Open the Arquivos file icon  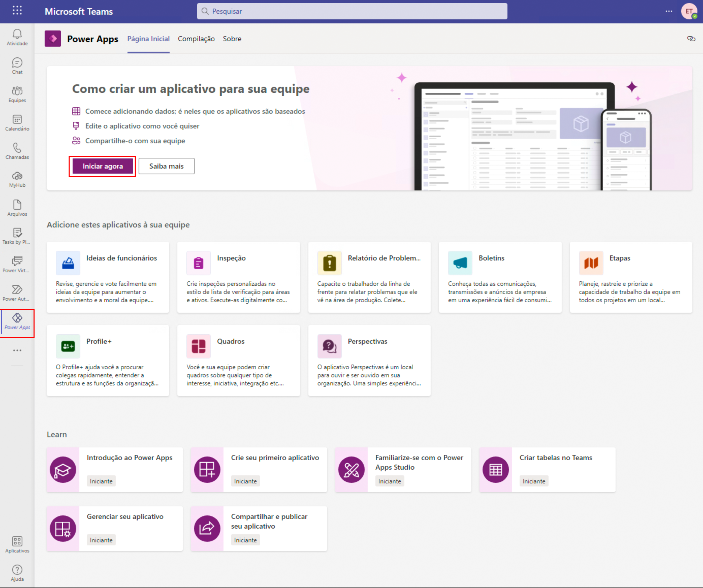point(17,207)
